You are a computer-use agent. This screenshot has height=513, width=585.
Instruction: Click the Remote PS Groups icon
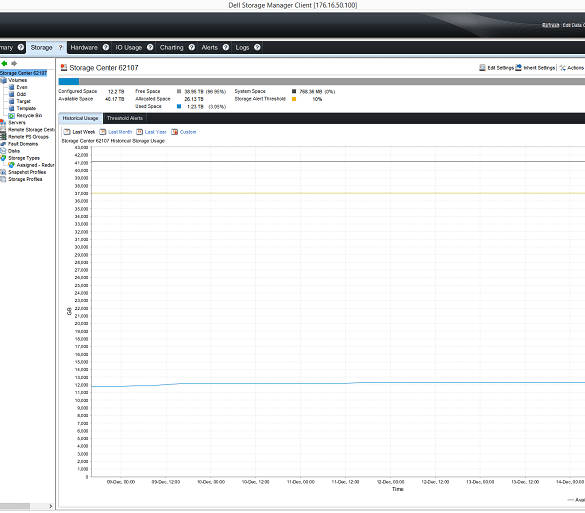pyautogui.click(x=3, y=137)
